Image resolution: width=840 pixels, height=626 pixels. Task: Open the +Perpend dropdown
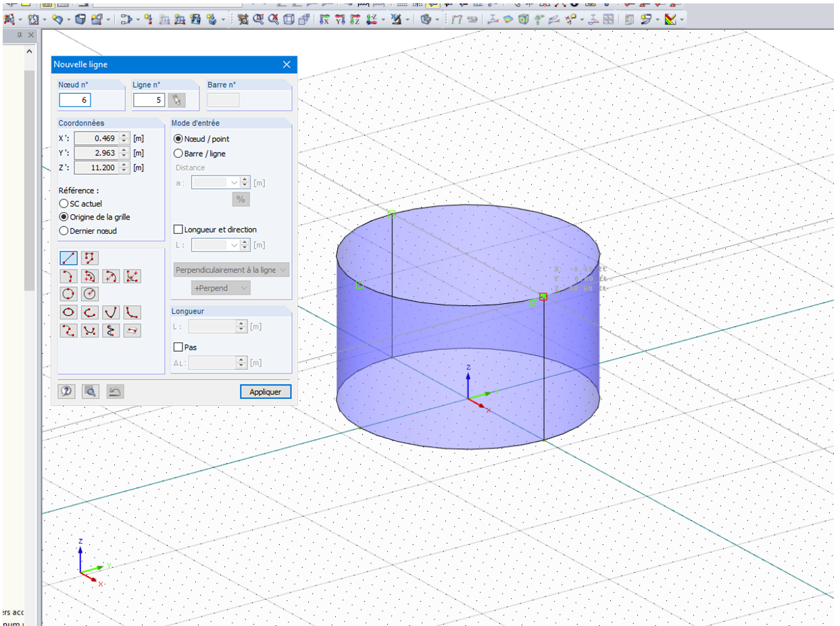[220, 288]
